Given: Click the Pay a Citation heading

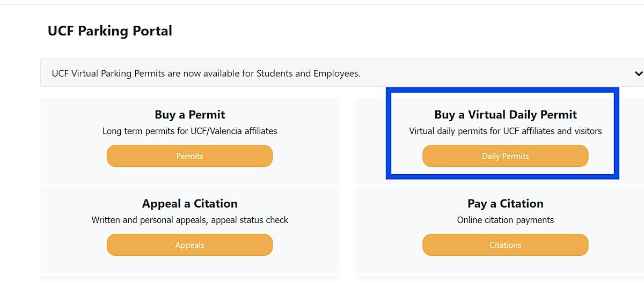Looking at the screenshot, I should pyautogui.click(x=505, y=203).
